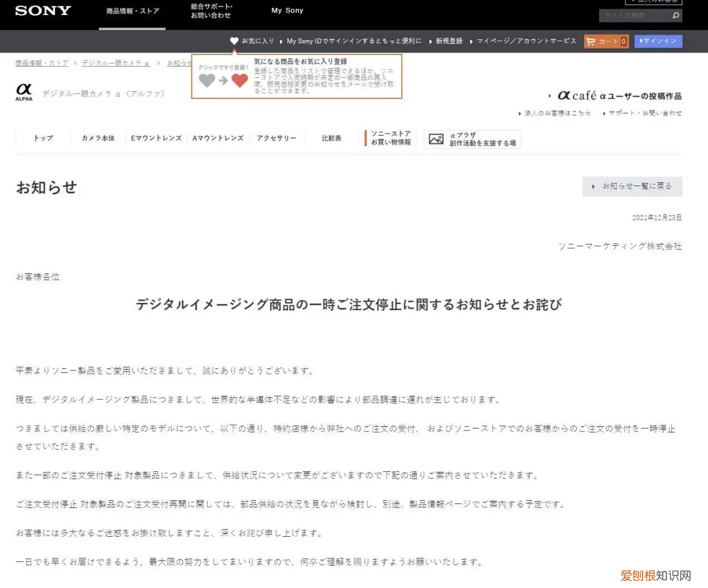Toggle favorite with the お気に入り heart
The width and height of the screenshot is (708, 588).
234,41
